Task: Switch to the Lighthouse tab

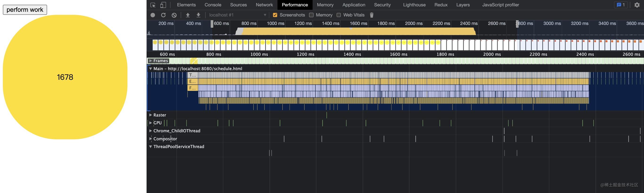Action: [414, 5]
